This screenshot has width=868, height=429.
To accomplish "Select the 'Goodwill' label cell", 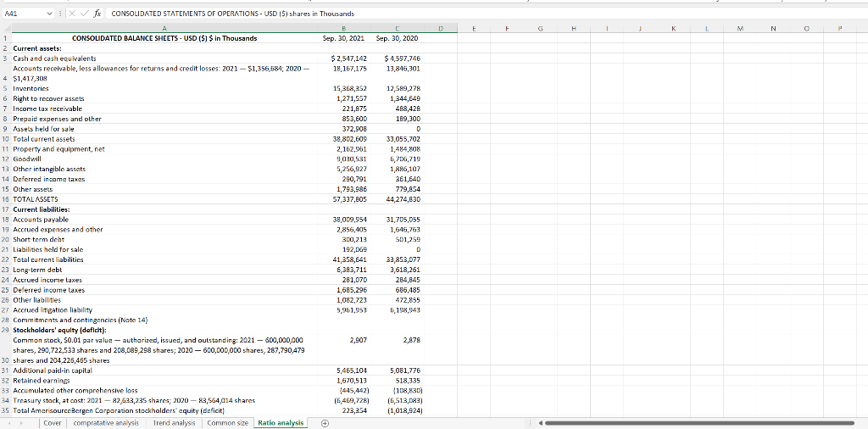I will point(164,159).
